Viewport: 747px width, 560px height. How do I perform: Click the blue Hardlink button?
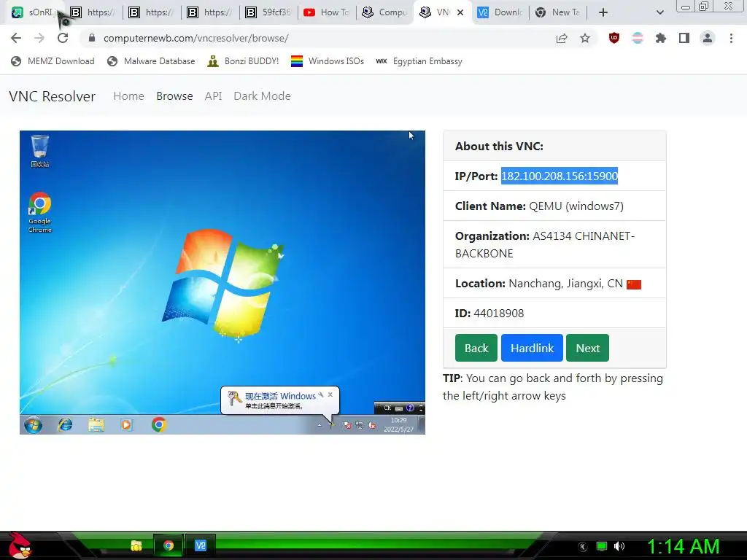(532, 348)
